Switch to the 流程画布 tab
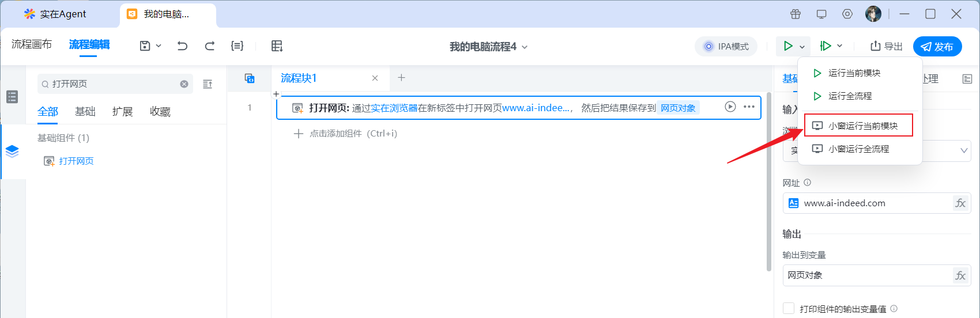The height and width of the screenshot is (318, 980). tap(32, 44)
